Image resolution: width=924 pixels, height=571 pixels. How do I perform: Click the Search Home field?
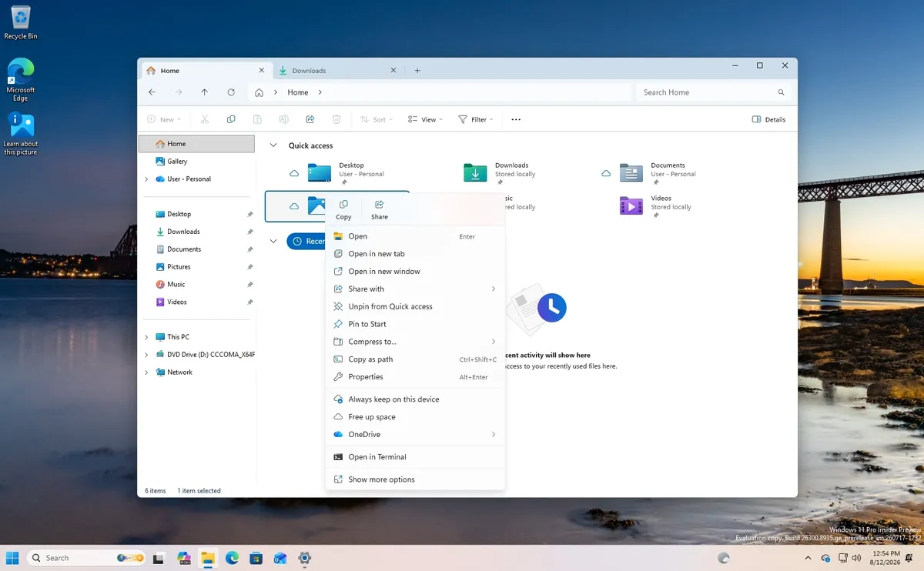(713, 92)
